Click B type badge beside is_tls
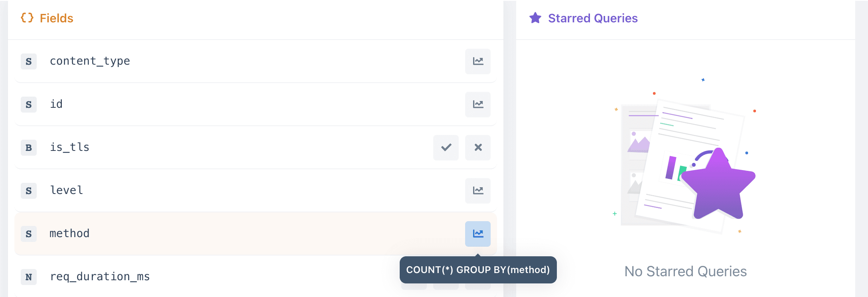 tap(29, 148)
